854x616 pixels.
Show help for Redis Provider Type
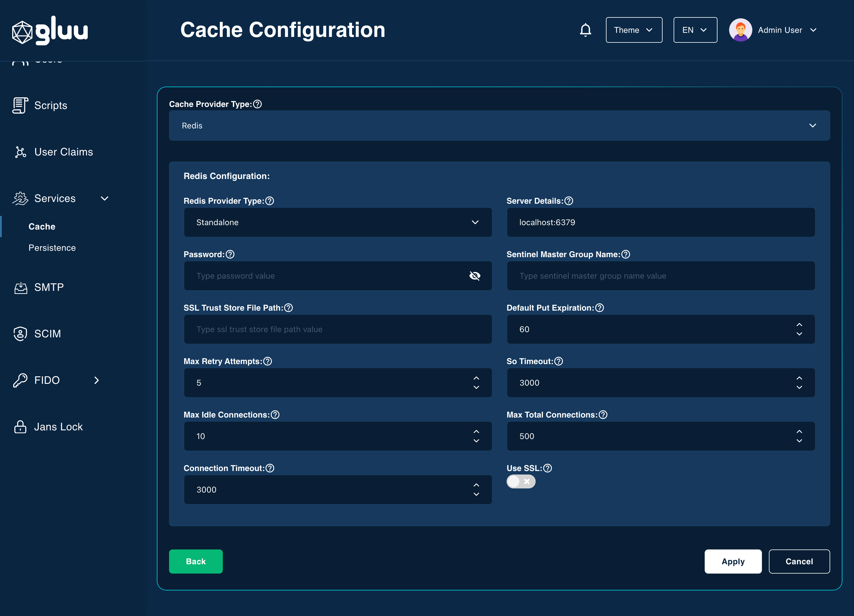(x=270, y=201)
